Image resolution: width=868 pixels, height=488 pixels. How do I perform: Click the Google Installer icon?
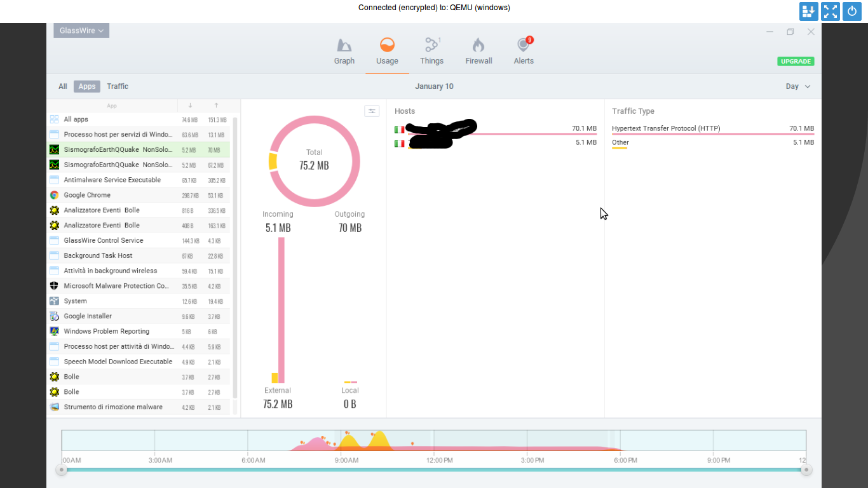click(54, 316)
